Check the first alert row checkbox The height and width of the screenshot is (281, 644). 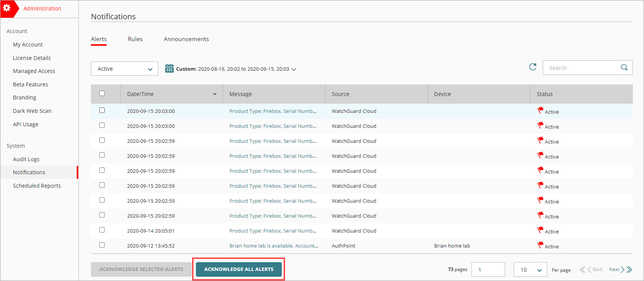(102, 110)
